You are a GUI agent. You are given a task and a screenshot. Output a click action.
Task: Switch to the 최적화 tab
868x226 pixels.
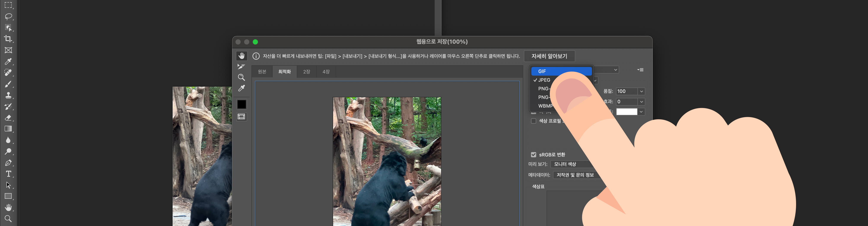click(x=284, y=72)
